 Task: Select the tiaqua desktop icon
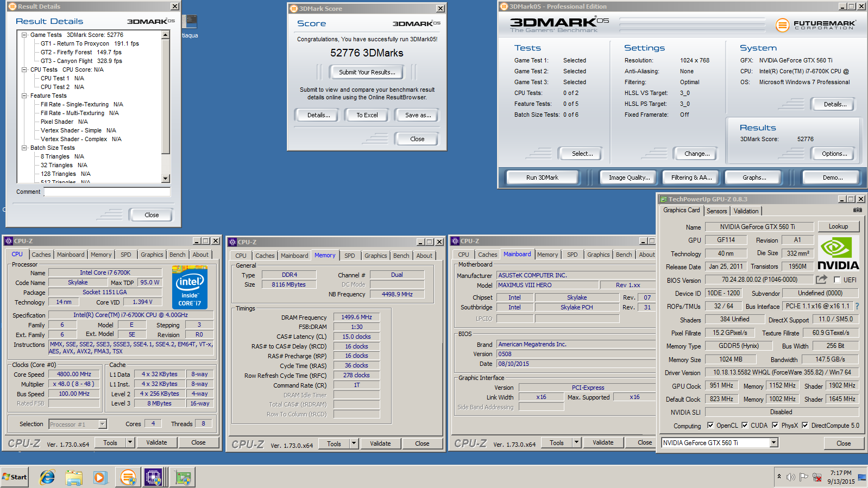click(x=190, y=26)
